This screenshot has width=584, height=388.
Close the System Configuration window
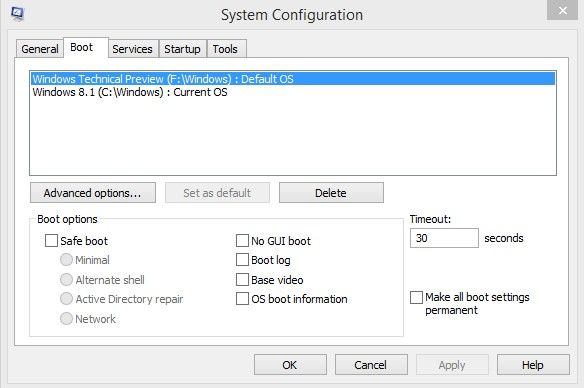pos(562,10)
